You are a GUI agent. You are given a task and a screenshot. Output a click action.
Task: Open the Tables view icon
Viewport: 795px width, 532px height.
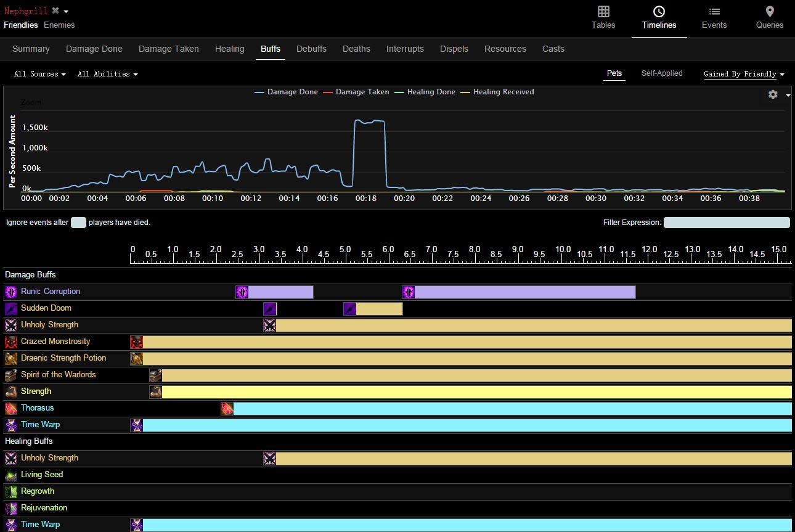click(x=603, y=12)
